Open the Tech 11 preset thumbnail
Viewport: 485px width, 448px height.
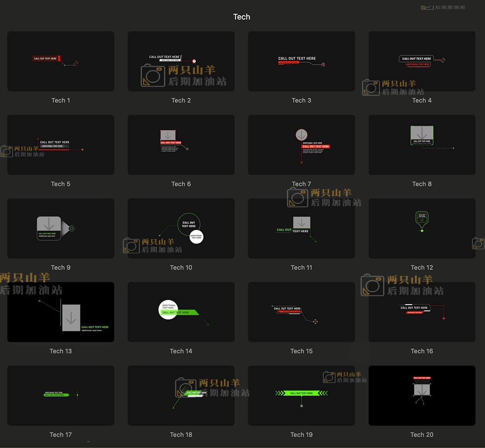(302, 229)
